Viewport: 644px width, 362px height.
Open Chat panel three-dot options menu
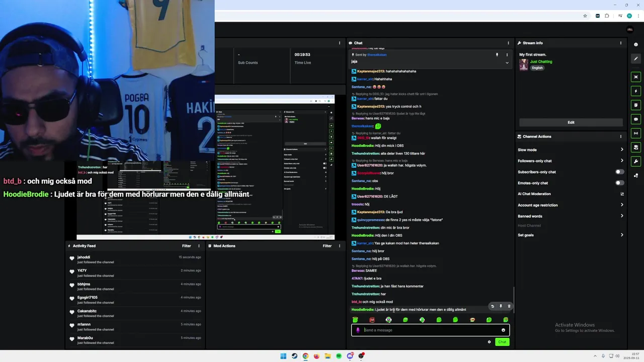508,43
